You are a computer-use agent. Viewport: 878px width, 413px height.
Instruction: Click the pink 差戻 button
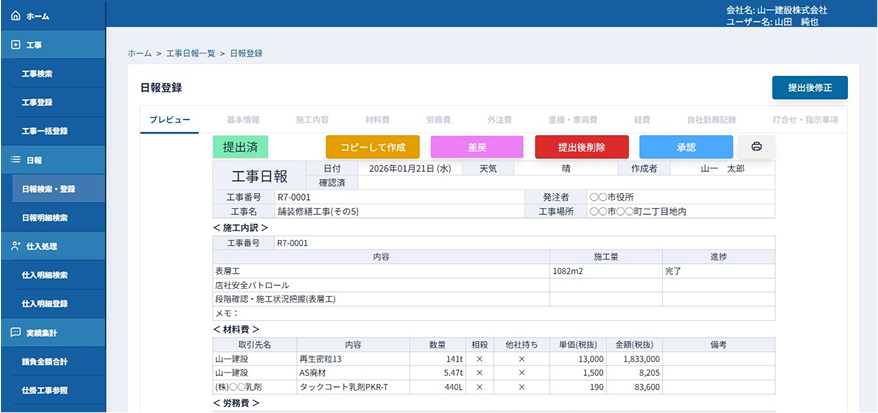pos(477,147)
